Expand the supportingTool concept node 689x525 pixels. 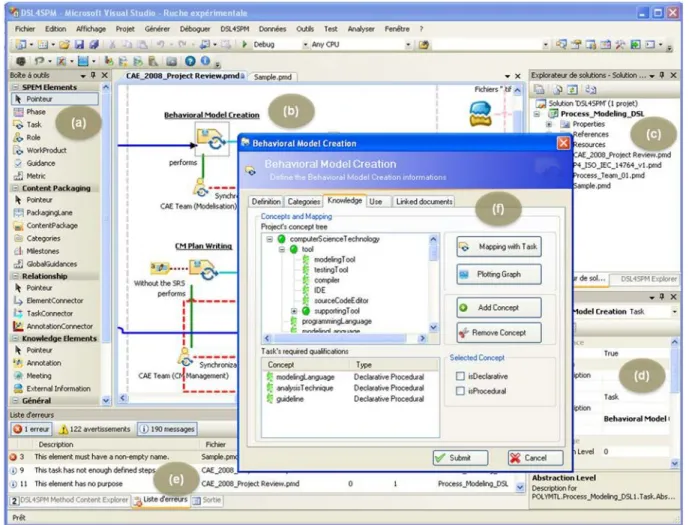pos(294,311)
